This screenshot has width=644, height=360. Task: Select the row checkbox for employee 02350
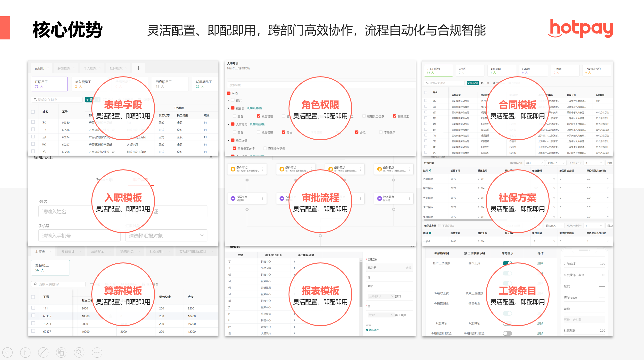click(x=33, y=122)
